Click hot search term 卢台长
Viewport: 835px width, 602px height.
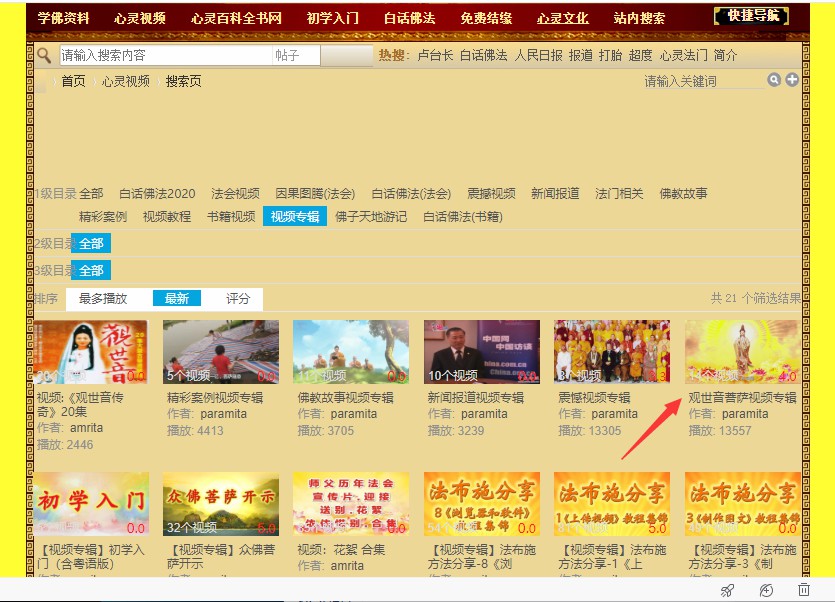coord(435,55)
